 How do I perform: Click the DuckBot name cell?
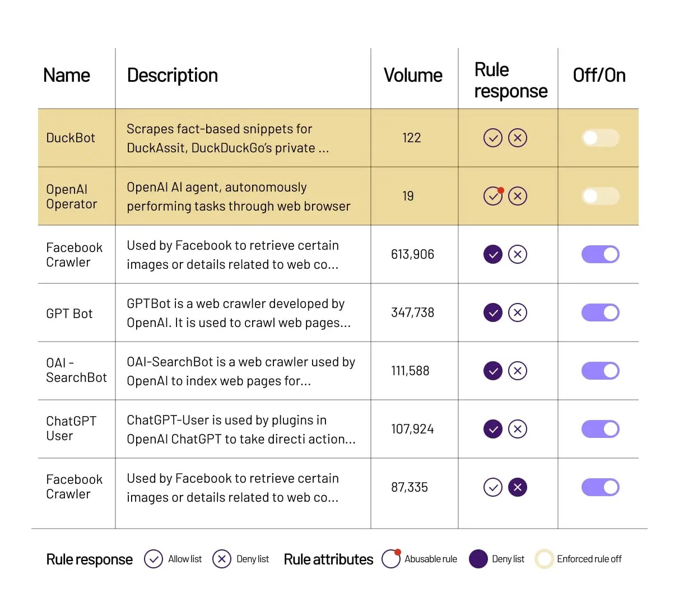[x=71, y=138]
